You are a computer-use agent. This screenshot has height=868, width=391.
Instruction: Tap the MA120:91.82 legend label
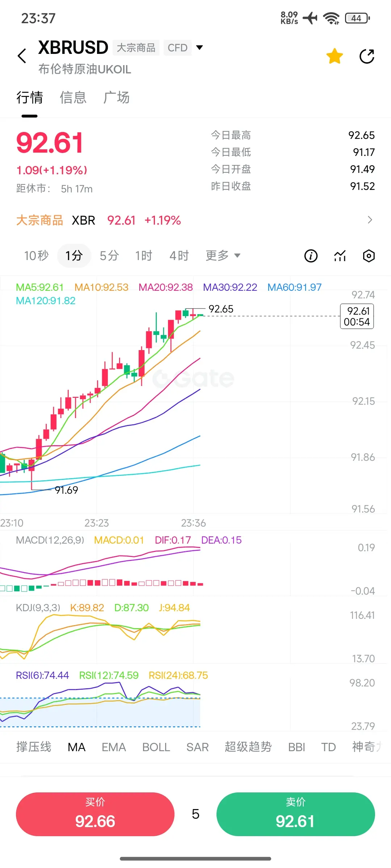[46, 301]
